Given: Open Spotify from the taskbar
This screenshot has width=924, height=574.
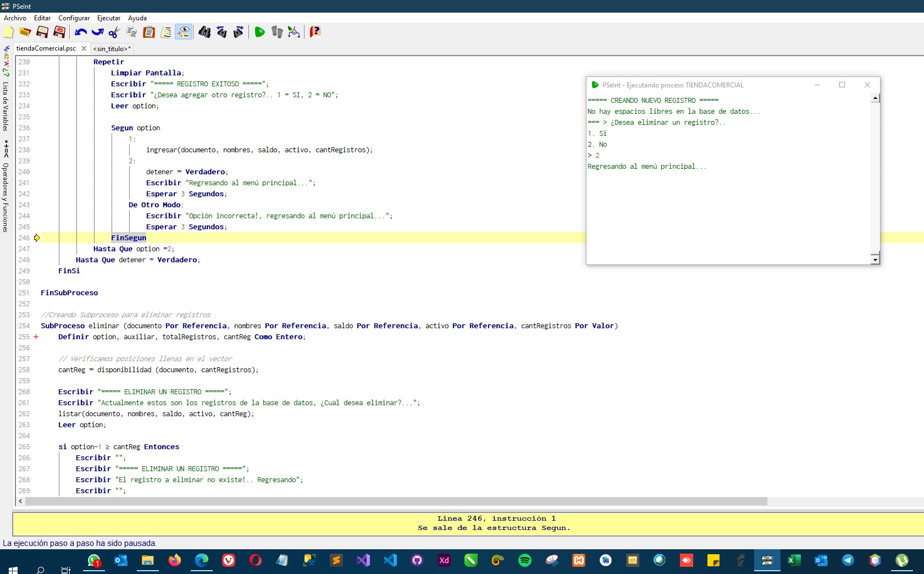Looking at the screenshot, I should 525,560.
